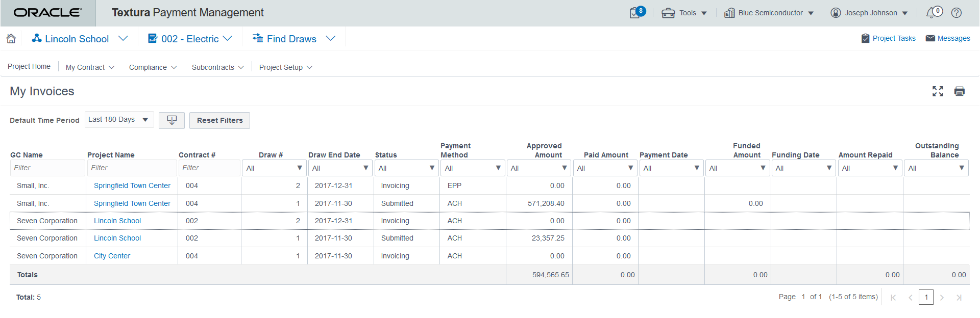This screenshot has height=318, width=980.
Task: Open the Funding Date filter dropdown
Action: tap(803, 168)
